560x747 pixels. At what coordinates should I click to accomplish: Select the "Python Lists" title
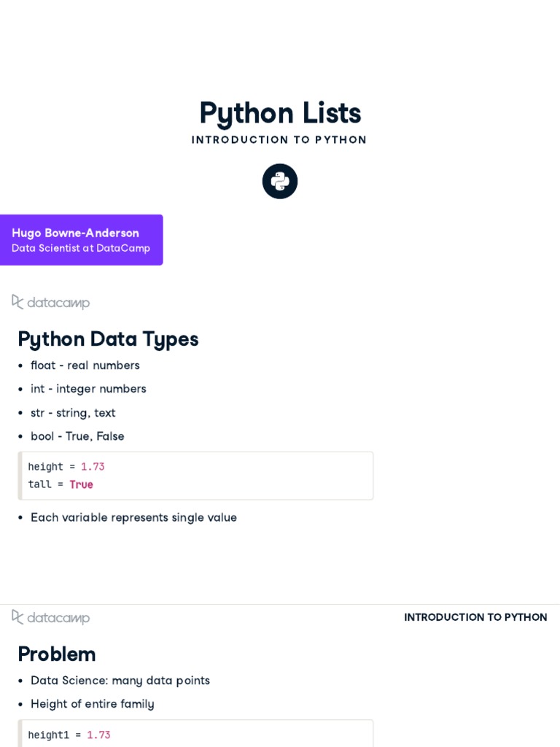[280, 113]
